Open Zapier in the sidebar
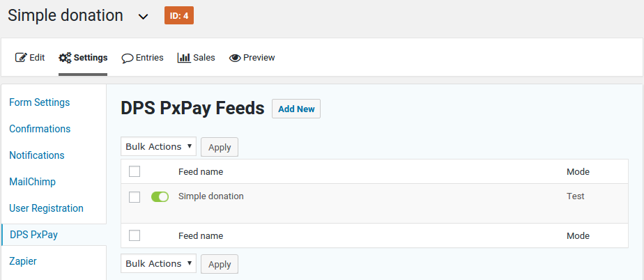Viewport: 644px width, 280px height. (x=23, y=261)
